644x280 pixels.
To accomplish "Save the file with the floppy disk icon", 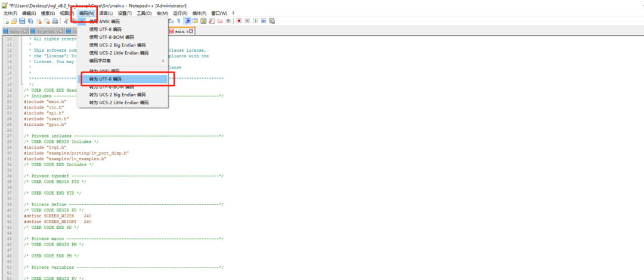I will tap(21, 21).
